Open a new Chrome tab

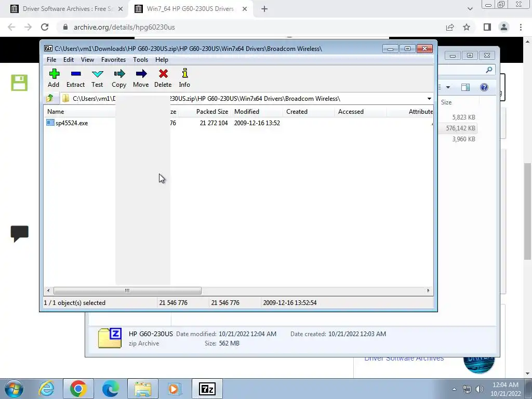pyautogui.click(x=264, y=9)
